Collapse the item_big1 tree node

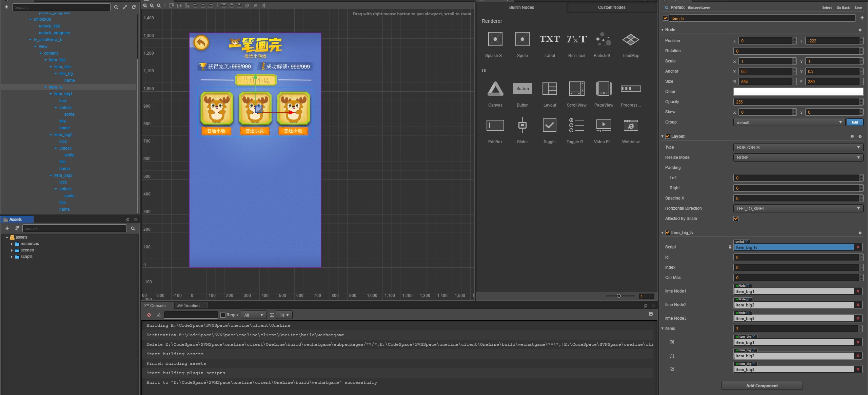tap(51, 94)
